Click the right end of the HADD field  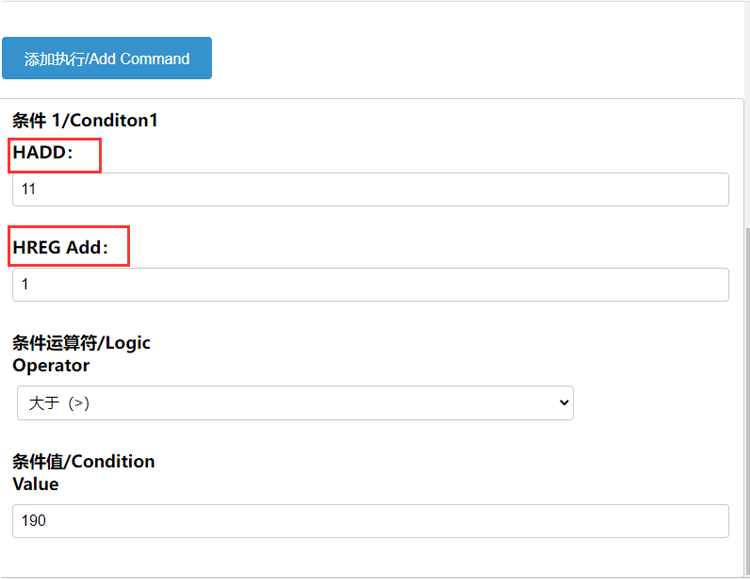click(717, 189)
